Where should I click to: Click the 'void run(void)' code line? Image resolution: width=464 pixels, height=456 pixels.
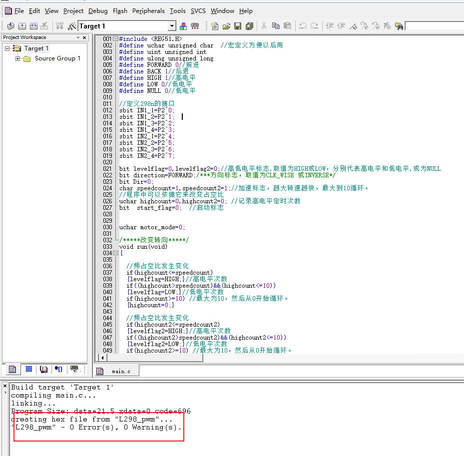point(143,247)
